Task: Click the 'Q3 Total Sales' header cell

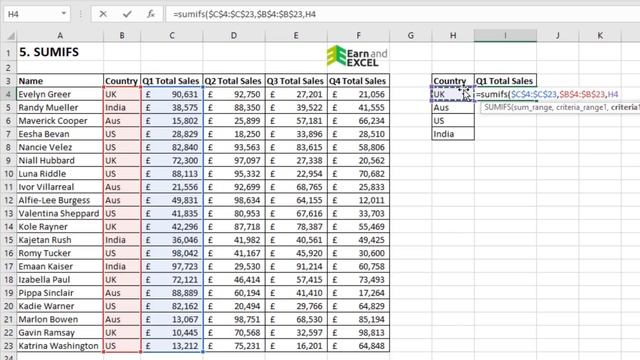Action: pyautogui.click(x=296, y=81)
